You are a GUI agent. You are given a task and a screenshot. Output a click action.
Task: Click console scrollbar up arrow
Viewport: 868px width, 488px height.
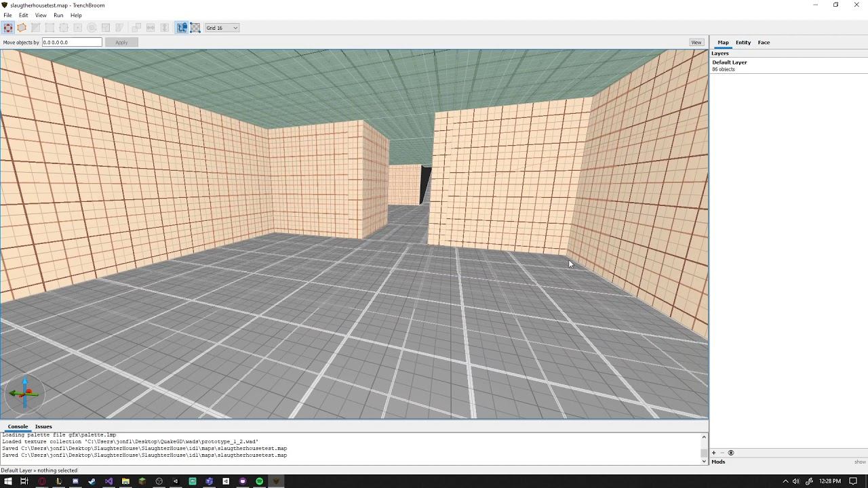pyautogui.click(x=704, y=437)
